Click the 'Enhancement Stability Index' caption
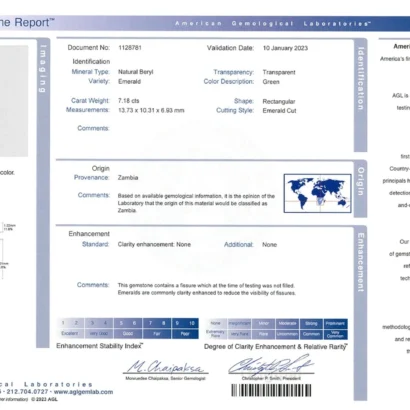410x410 pixels. click(x=100, y=346)
